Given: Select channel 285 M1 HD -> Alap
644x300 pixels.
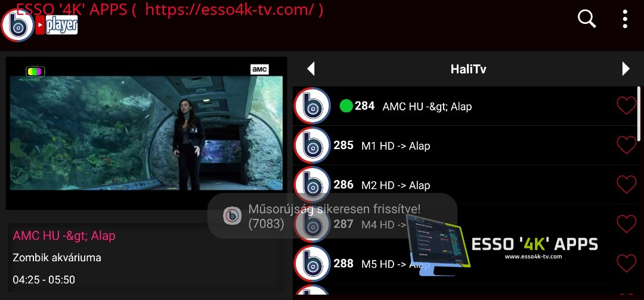Looking at the screenshot, I should (465, 146).
